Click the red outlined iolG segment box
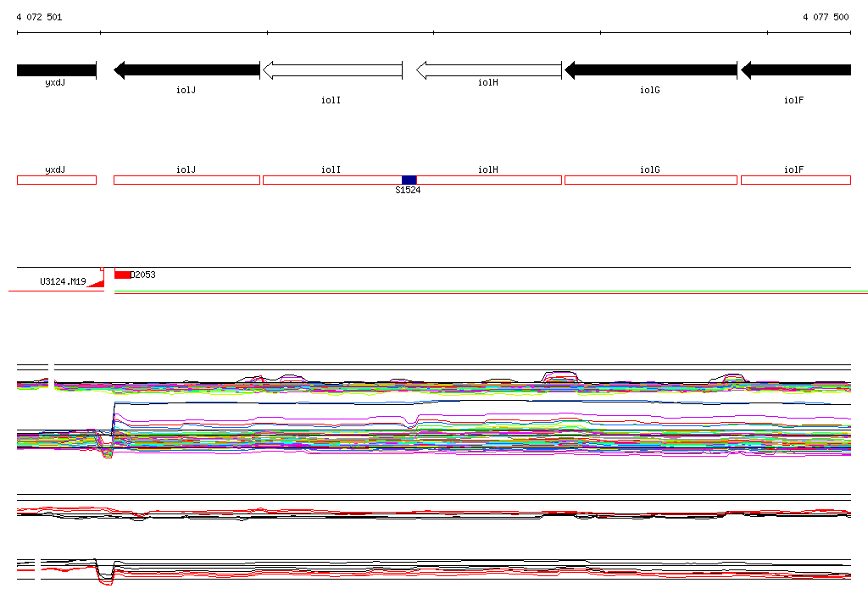 coord(651,180)
